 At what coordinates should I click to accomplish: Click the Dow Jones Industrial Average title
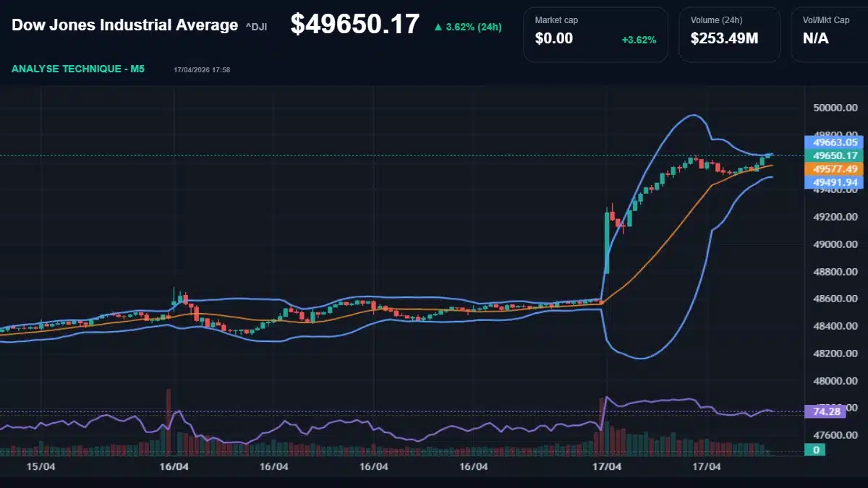click(x=123, y=24)
